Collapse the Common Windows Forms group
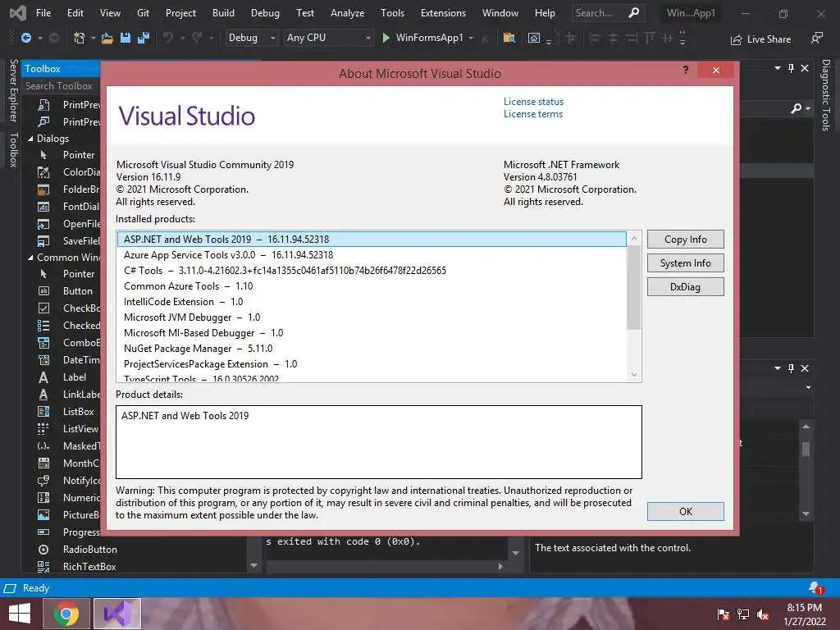 30,258
